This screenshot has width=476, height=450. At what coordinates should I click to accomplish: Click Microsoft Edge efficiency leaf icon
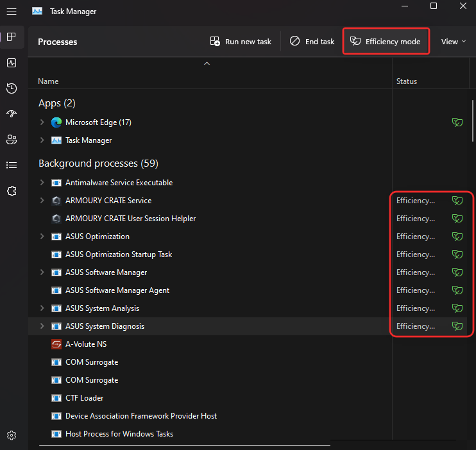[457, 122]
